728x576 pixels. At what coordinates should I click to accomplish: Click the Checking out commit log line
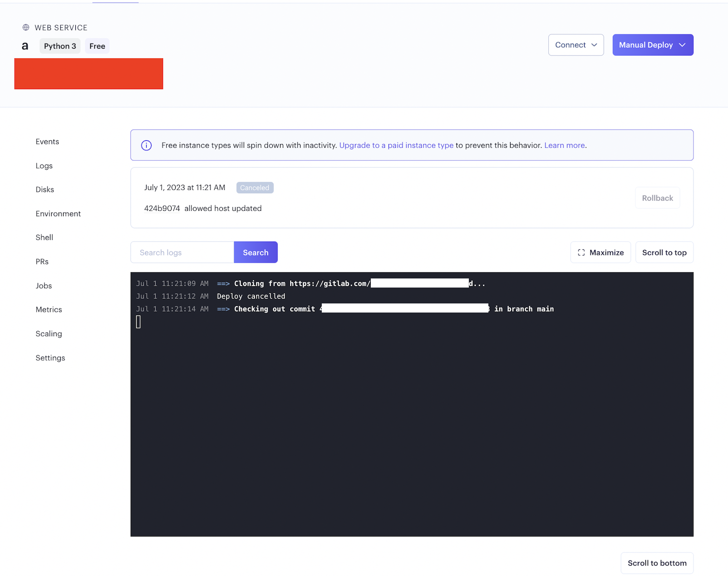[x=345, y=309]
